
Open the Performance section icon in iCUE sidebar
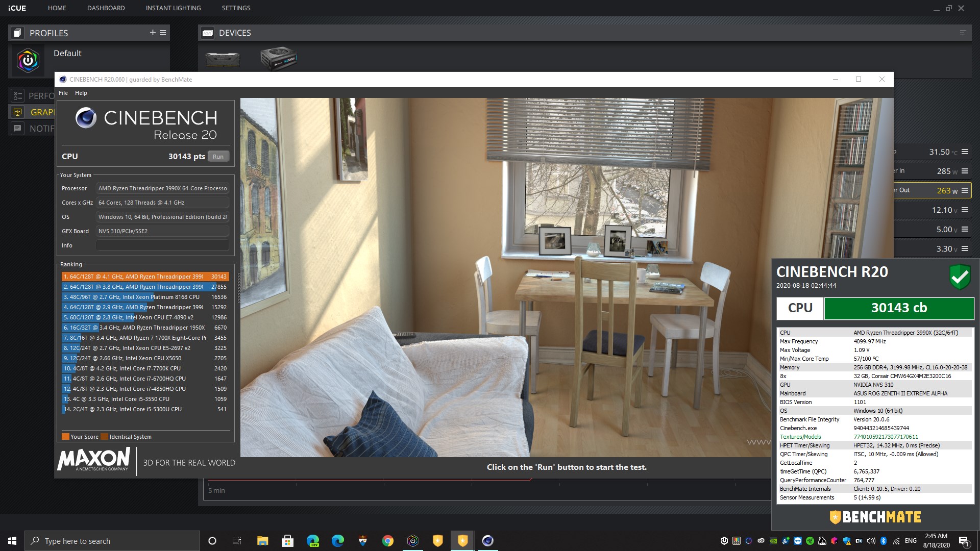pos(18,95)
